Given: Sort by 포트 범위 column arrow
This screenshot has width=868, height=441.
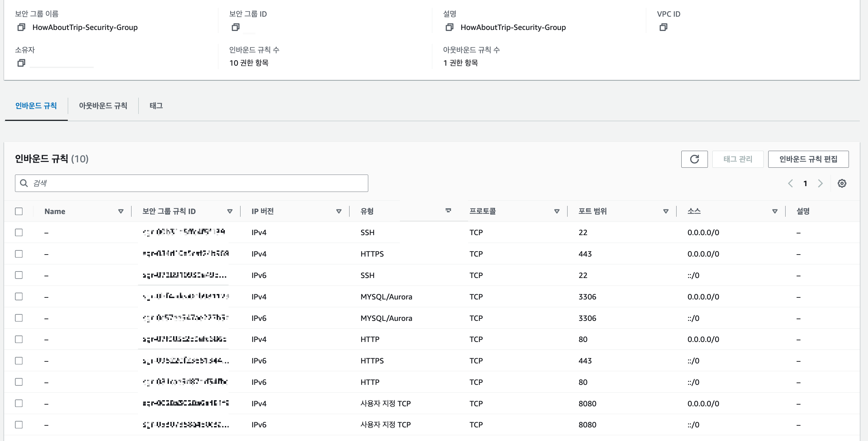Looking at the screenshot, I should 666,211.
